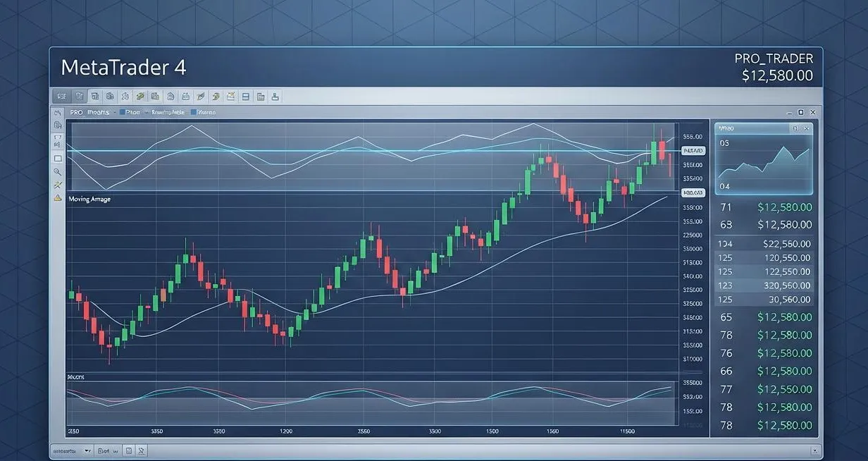
Task: Click the 'PRO' label in the chart legend
Action: pyautogui.click(x=76, y=113)
